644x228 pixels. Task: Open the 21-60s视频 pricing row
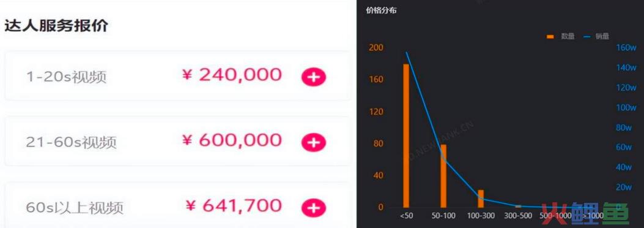[x=177, y=141]
